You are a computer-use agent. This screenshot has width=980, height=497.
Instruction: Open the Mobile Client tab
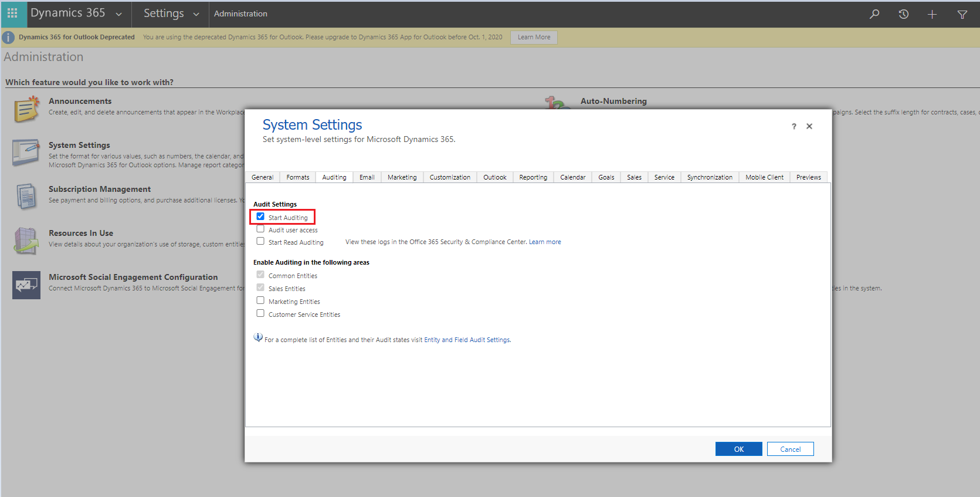point(764,177)
